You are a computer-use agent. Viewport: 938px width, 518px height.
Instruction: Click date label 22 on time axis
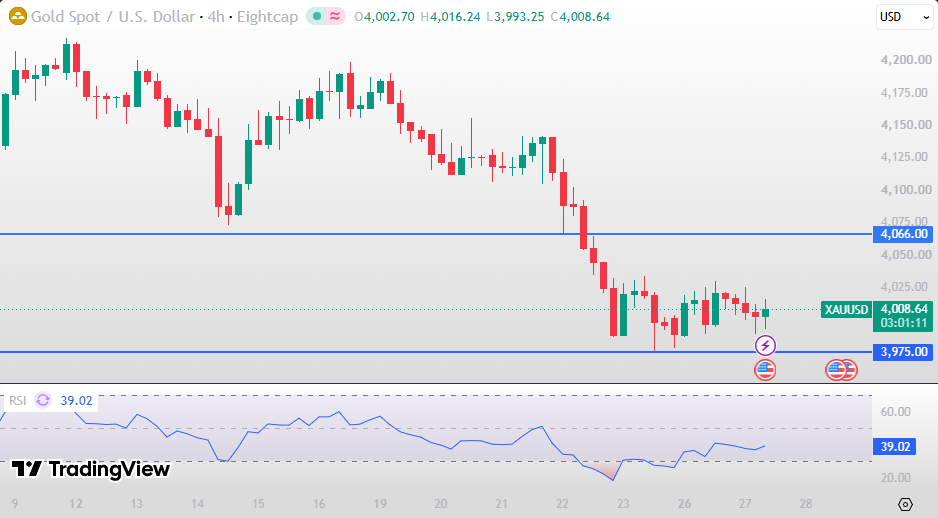point(562,504)
